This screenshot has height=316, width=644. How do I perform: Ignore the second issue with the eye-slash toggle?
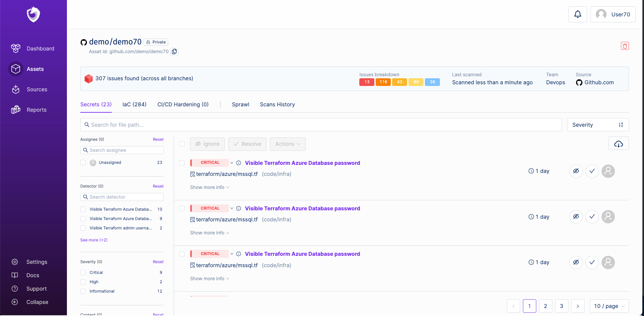click(x=576, y=217)
